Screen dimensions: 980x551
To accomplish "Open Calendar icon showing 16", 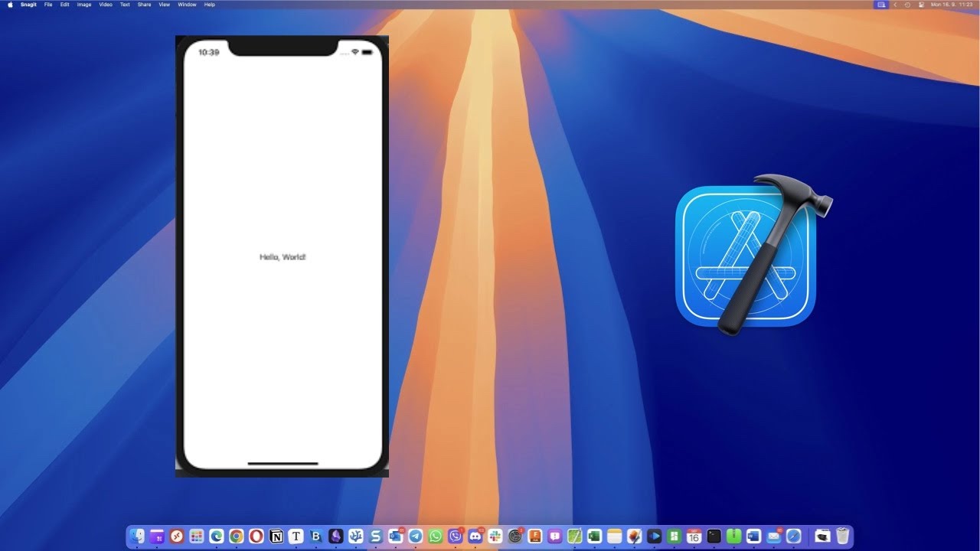I will [694, 536].
